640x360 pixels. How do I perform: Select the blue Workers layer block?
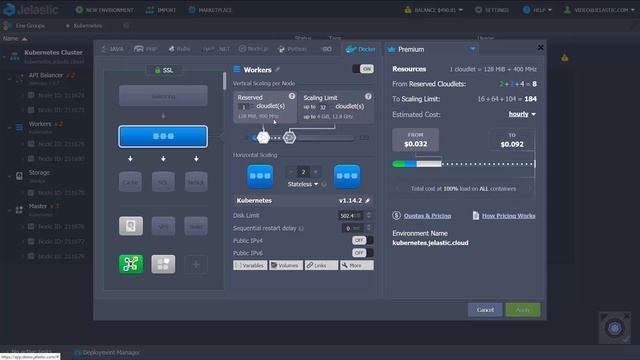pos(163,136)
